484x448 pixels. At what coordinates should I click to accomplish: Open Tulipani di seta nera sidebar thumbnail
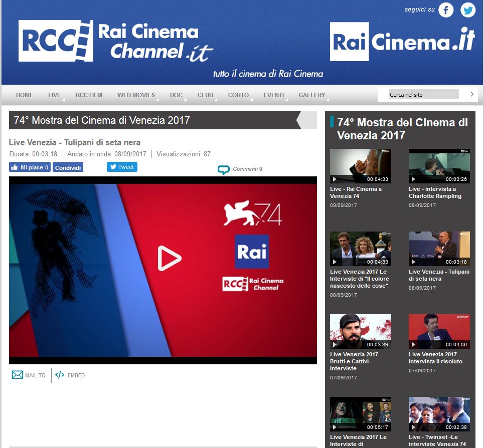[x=439, y=249]
